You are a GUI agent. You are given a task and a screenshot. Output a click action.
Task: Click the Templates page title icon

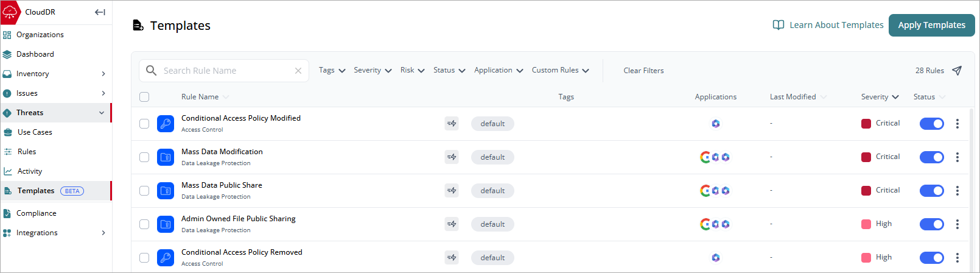pyautogui.click(x=138, y=25)
